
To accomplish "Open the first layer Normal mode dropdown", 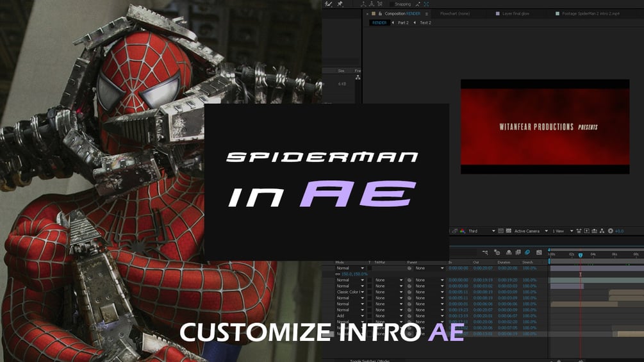I will [x=350, y=268].
